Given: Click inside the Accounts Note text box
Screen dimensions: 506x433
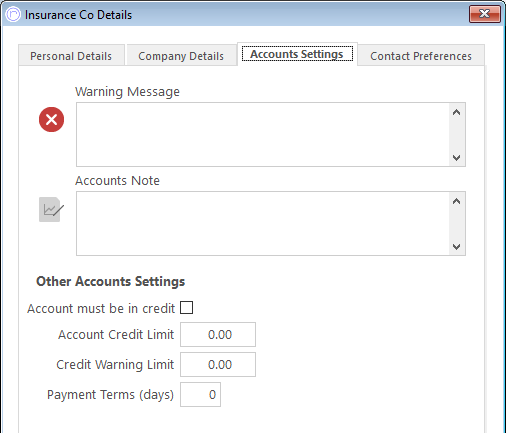Looking at the screenshot, I should click(263, 223).
